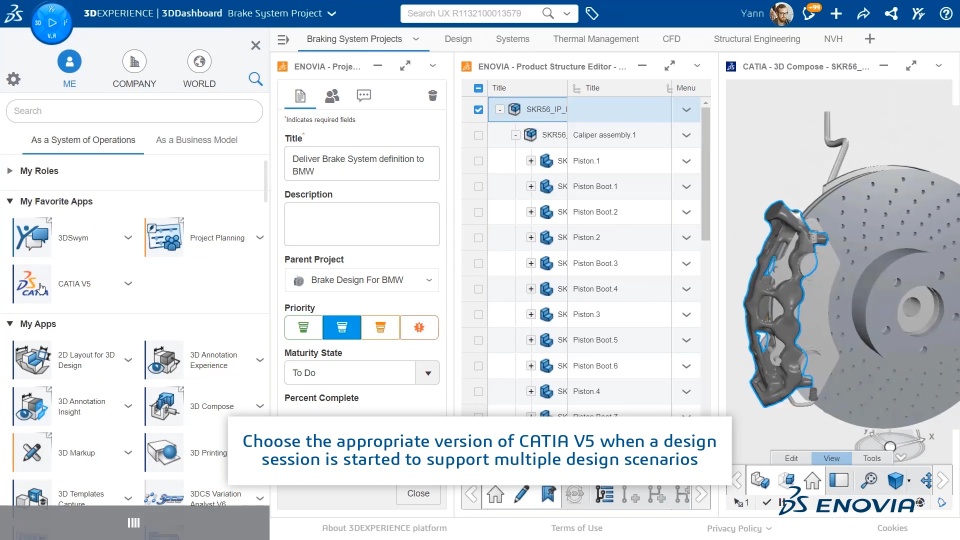Select the WORLD quadrant button

click(x=199, y=69)
